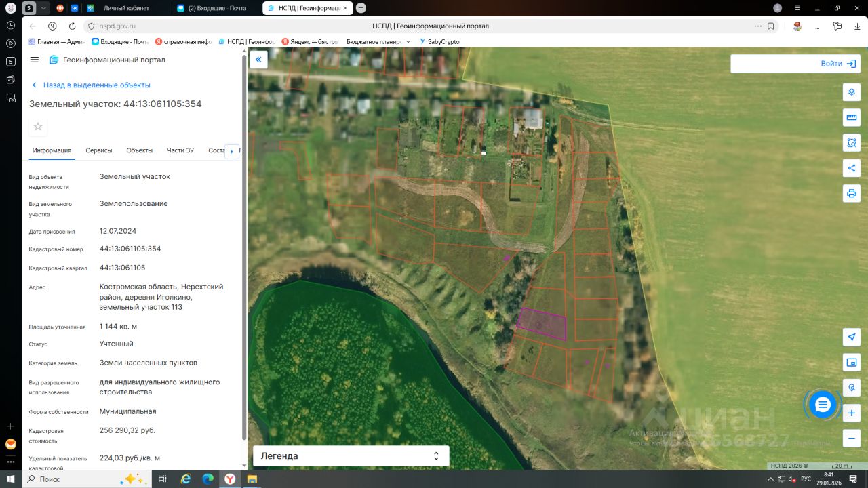The image size is (868, 488).
Task: Open the map layers panel
Action: coord(852,92)
